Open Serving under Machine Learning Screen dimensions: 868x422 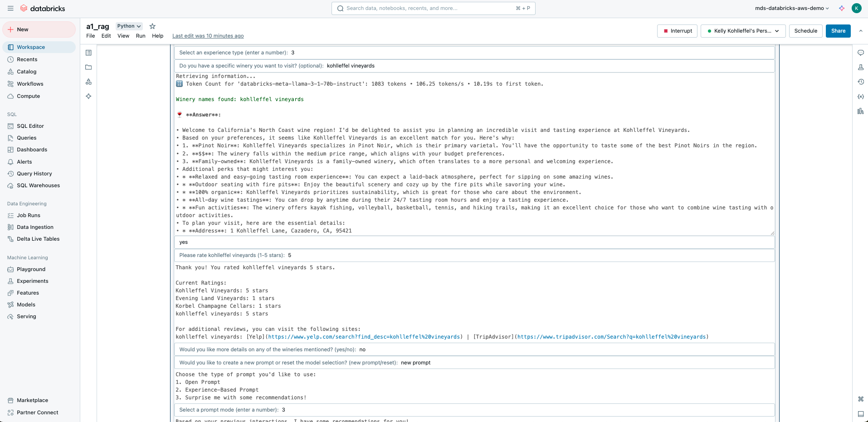pos(39,316)
